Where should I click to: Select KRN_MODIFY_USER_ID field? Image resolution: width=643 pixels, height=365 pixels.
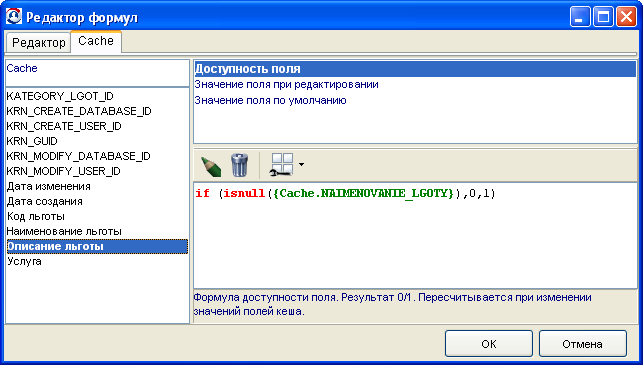tap(97, 171)
